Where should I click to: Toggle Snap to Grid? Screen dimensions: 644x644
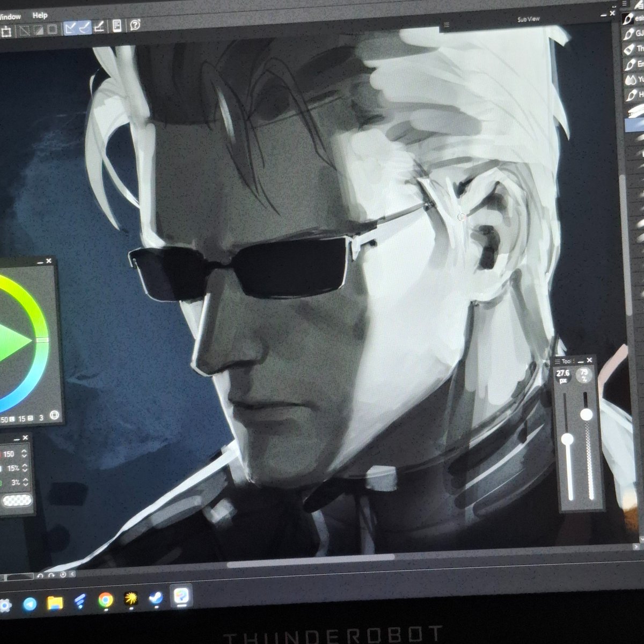coord(99,26)
